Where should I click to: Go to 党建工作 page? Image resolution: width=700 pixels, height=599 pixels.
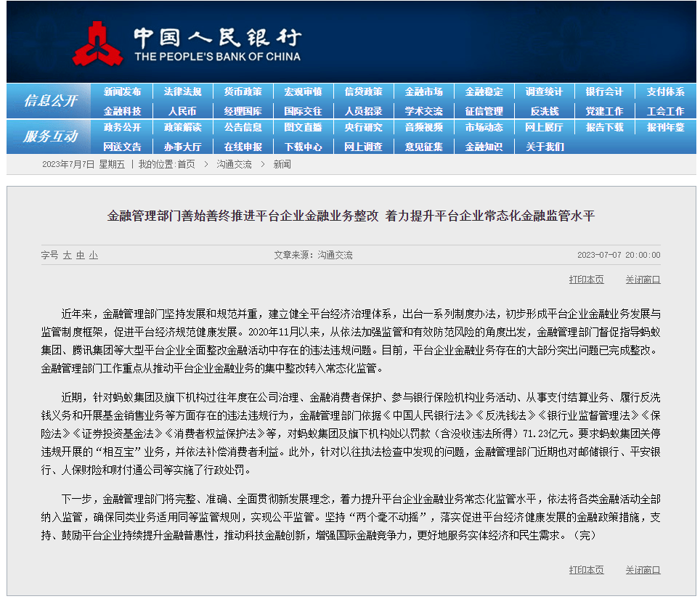point(604,111)
